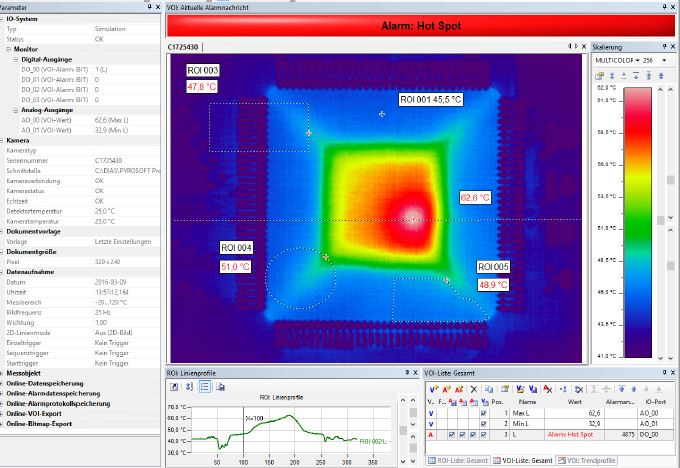680x468 pixels.
Task: Expand the Online-VOI-Export section
Action: pyautogui.click(x=2, y=414)
